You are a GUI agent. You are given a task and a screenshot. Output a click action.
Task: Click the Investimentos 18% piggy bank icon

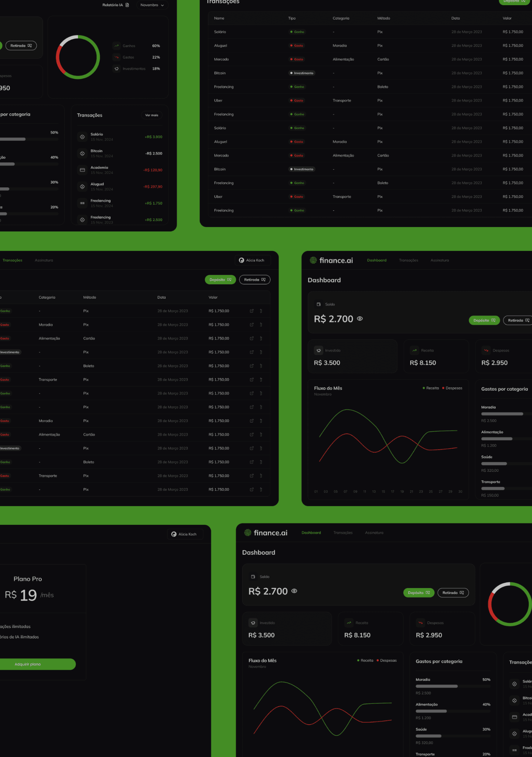117,69
